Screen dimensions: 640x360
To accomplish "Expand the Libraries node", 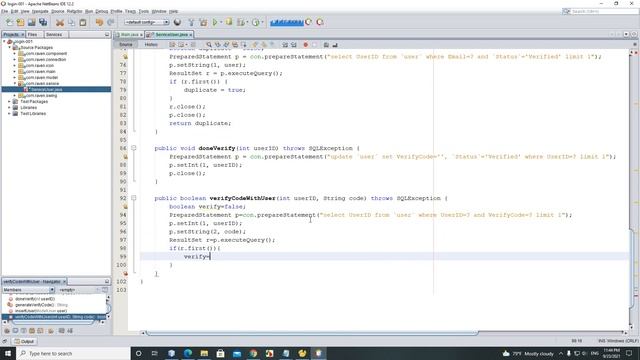I will [10, 107].
